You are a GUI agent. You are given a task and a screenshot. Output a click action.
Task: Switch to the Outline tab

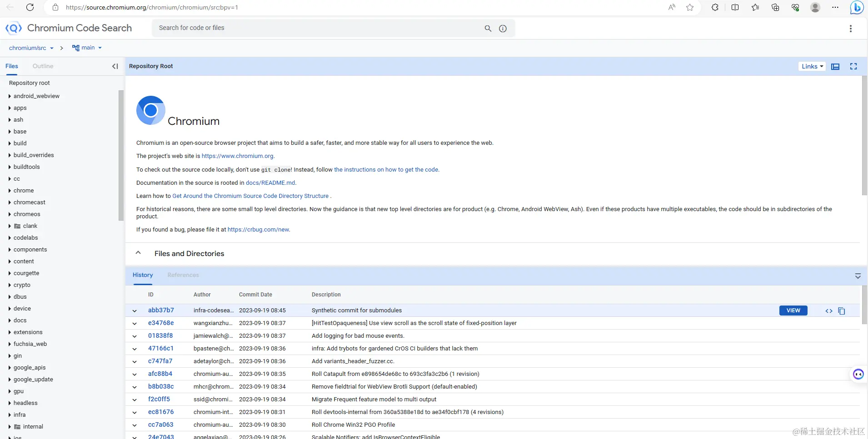click(x=43, y=66)
